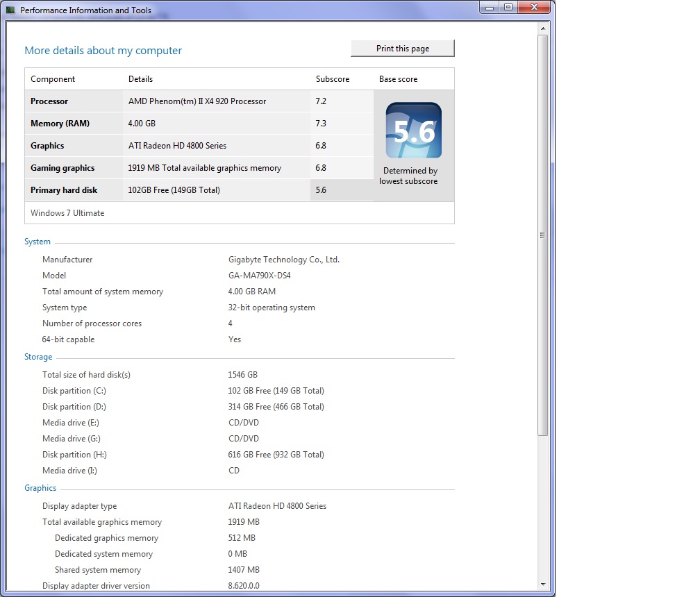Click the scrollbar down arrow
700x597 pixels.
[543, 584]
